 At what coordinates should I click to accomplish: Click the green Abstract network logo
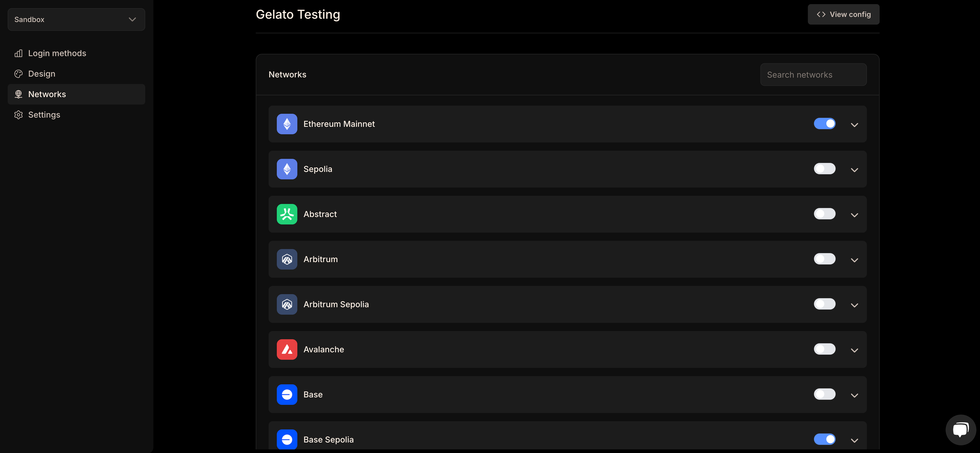[287, 214]
